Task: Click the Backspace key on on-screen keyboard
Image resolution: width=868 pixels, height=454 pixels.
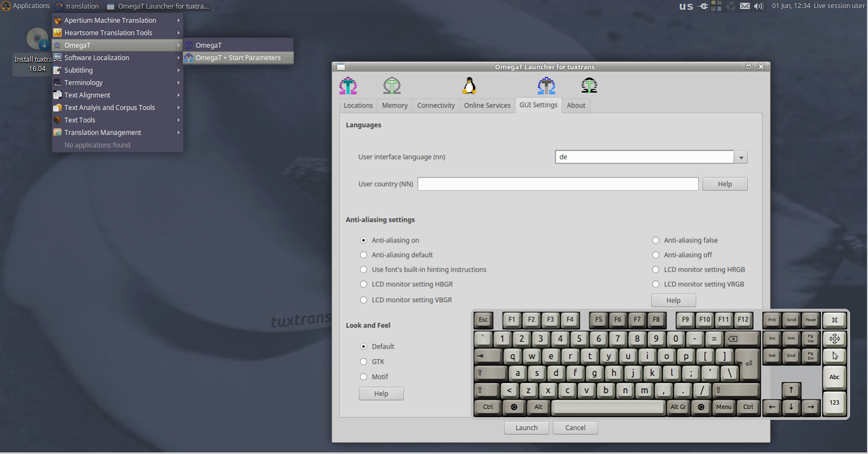Action: pos(742,339)
